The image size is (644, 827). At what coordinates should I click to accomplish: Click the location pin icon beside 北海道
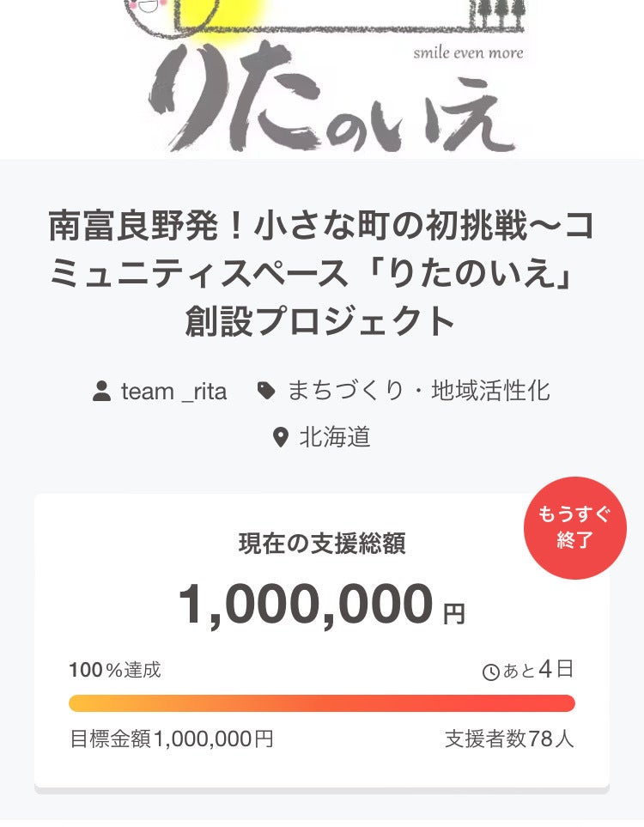click(x=280, y=438)
